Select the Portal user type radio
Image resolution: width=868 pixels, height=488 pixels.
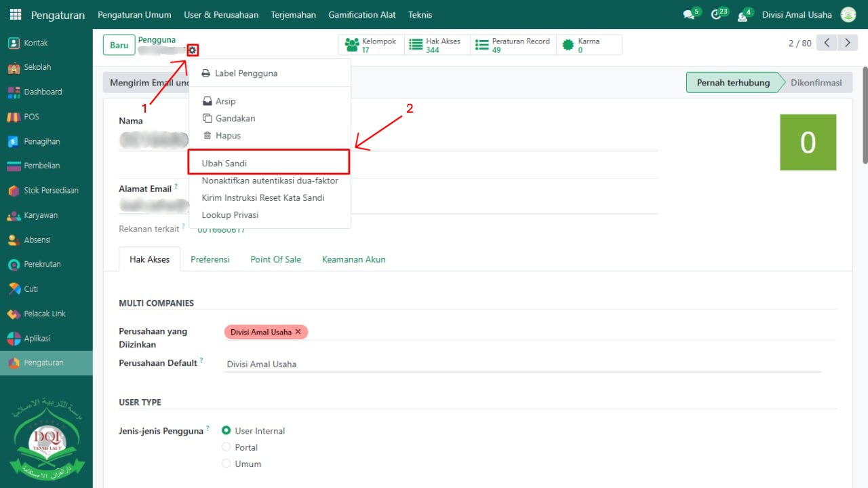[226, 447]
